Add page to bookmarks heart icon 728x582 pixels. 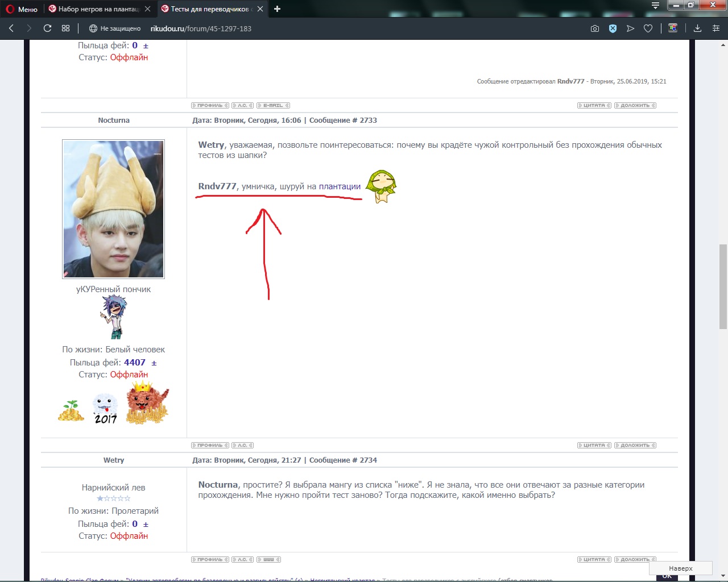pyautogui.click(x=648, y=28)
